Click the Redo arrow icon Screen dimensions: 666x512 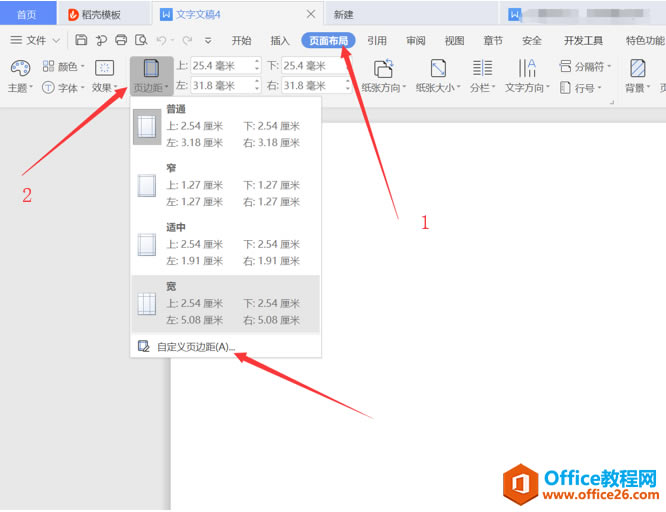click(x=187, y=40)
